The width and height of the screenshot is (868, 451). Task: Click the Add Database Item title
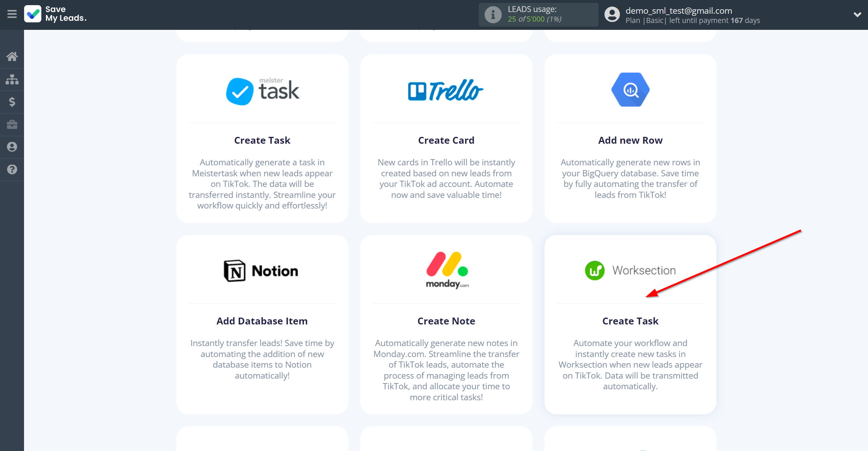tap(262, 321)
